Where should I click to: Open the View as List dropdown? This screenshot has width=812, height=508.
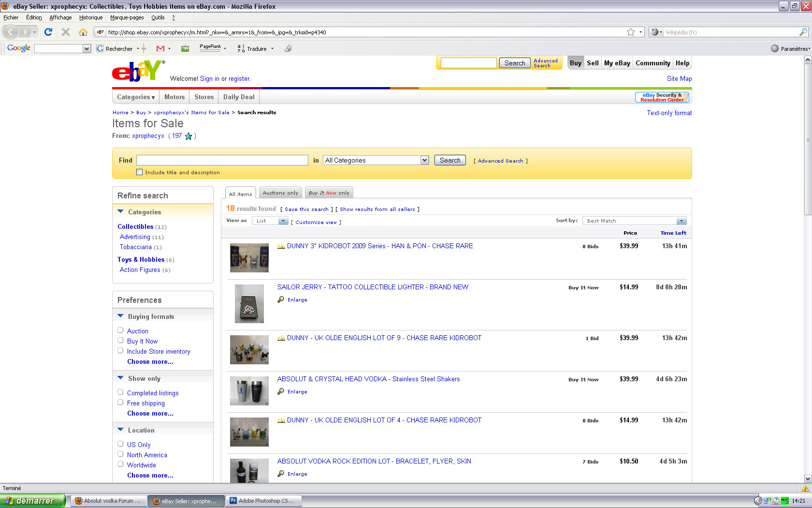[x=270, y=221]
